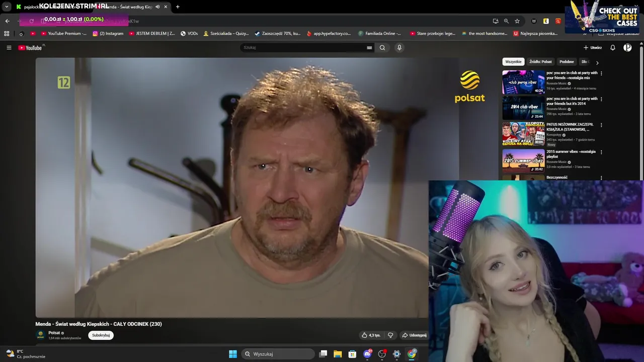The width and height of the screenshot is (644, 362).
Task: Open the on-screen keyboard icon in search
Action: 369,48
